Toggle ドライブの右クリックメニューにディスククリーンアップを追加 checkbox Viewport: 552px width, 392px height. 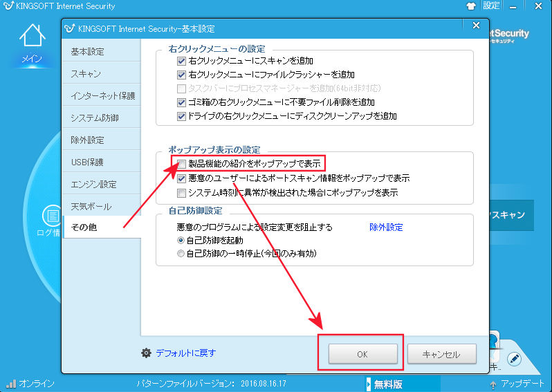181,116
